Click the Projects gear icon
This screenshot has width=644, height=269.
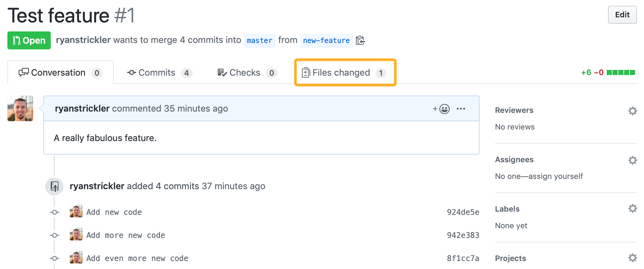632,258
